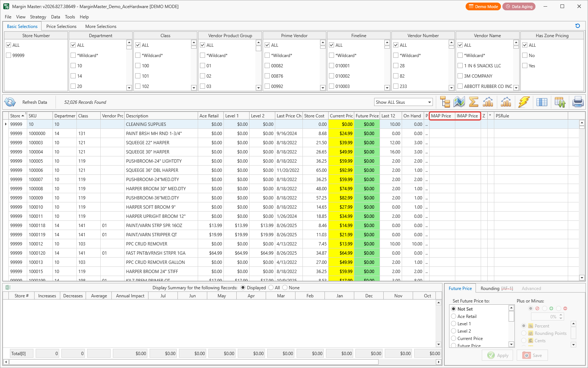Select the None radio for summary display
Image resolution: width=588 pixels, height=368 pixels.
point(285,288)
